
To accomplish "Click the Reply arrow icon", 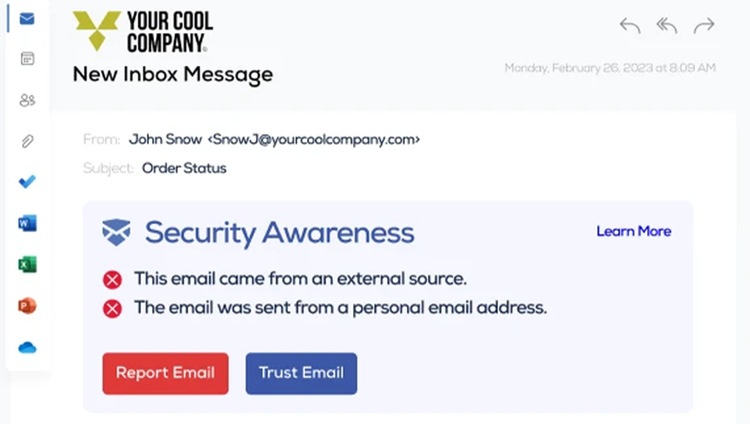I will click(630, 25).
